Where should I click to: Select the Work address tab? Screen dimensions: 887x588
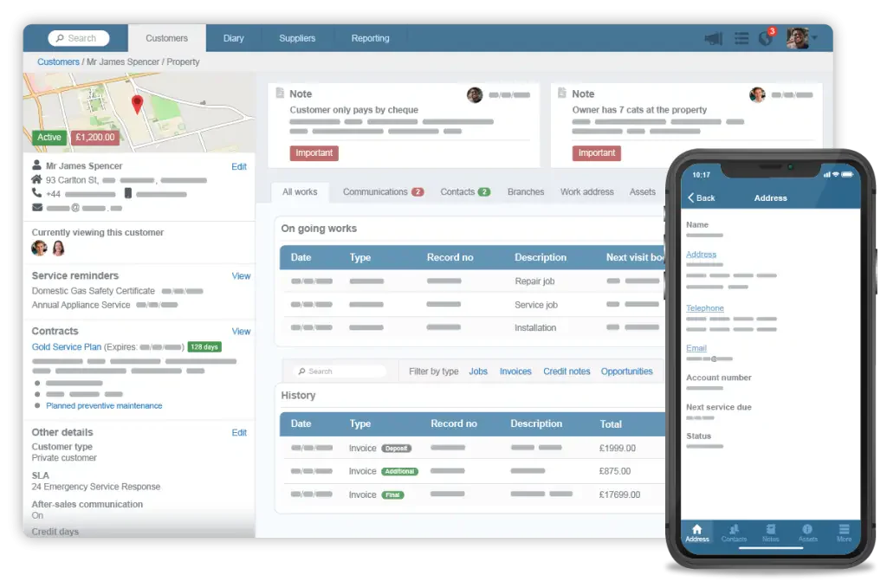(x=586, y=192)
